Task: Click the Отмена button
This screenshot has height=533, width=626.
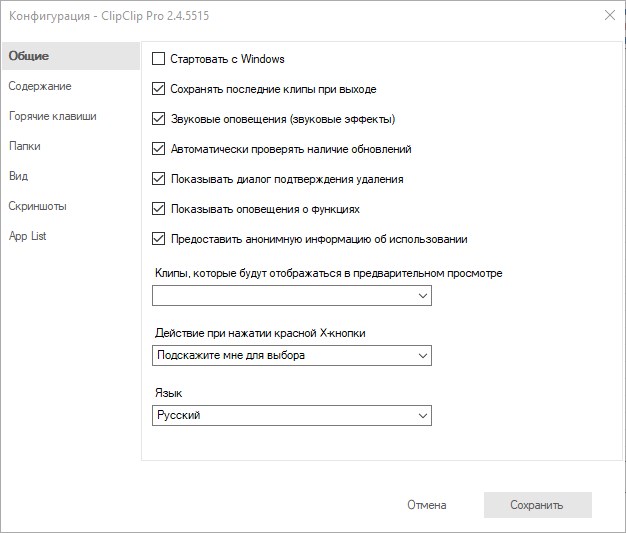Action: [427, 505]
